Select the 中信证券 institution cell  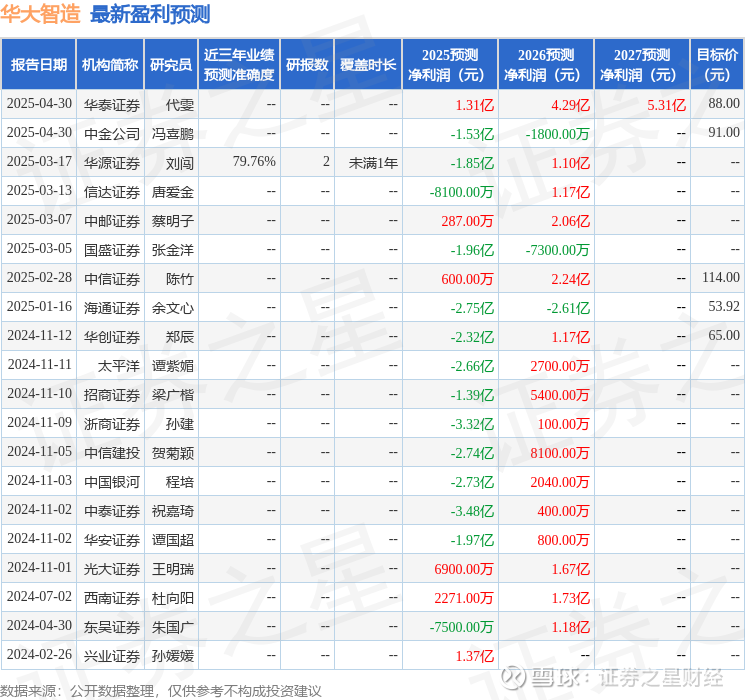click(x=112, y=279)
